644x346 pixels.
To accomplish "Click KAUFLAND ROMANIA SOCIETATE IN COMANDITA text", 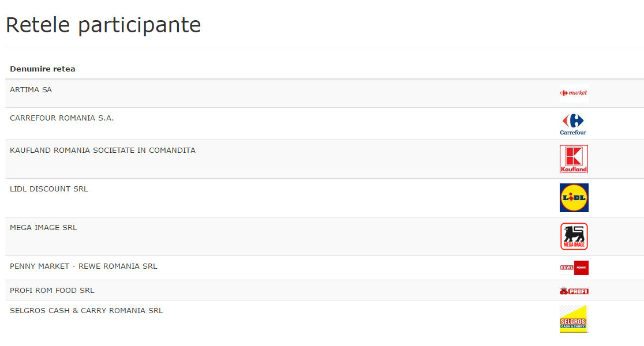I will (x=103, y=151).
